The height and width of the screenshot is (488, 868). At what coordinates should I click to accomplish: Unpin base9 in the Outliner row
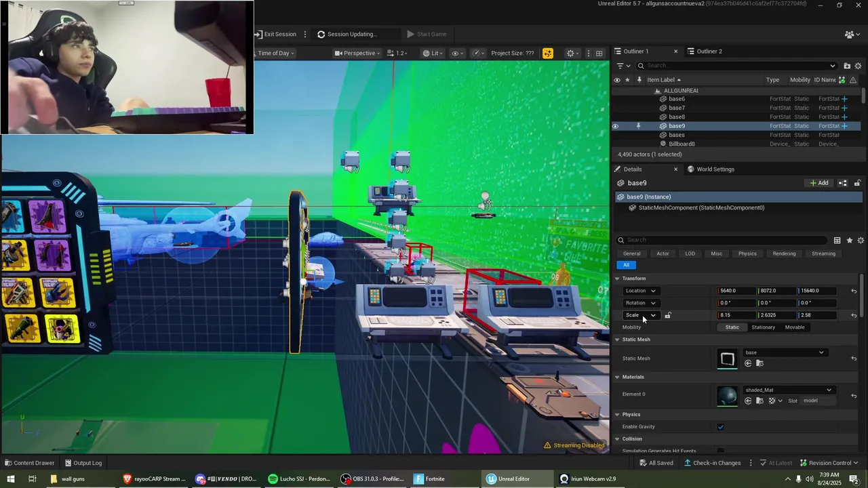638,126
